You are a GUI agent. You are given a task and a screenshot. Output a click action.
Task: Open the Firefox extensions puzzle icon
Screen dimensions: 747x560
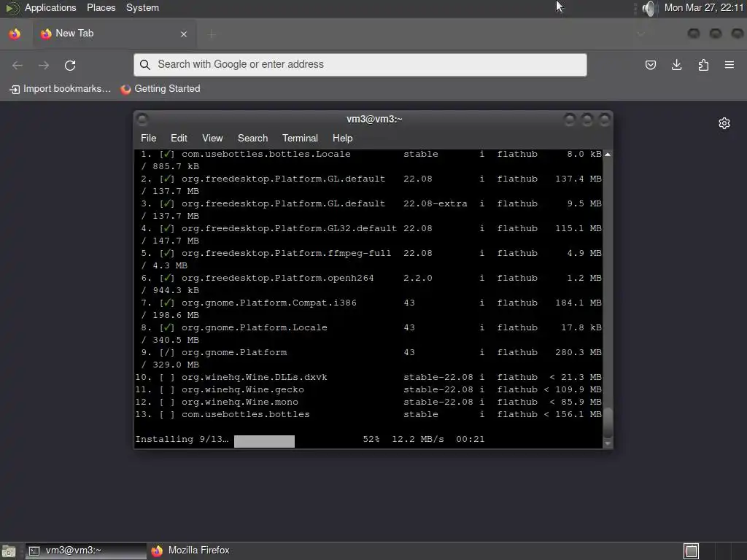pyautogui.click(x=703, y=65)
